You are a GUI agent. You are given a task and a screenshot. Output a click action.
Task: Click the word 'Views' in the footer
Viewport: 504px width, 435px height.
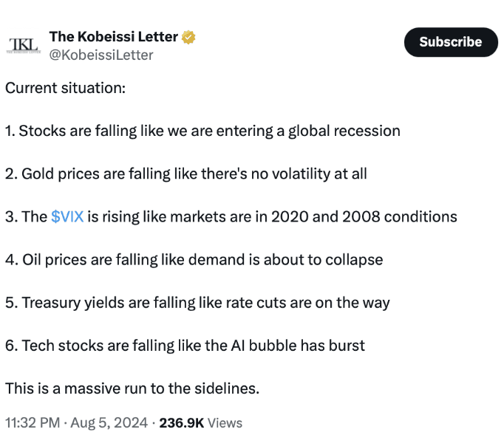(225, 422)
